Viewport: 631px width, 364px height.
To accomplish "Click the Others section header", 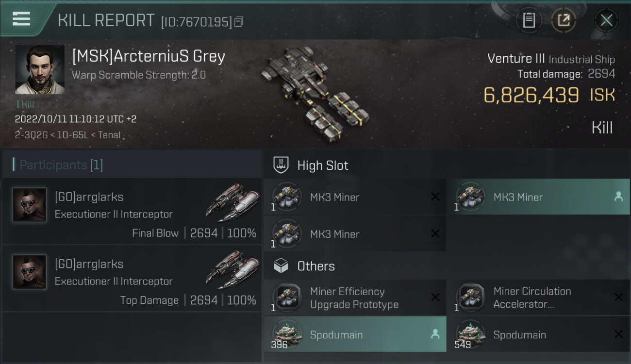I will coord(315,266).
